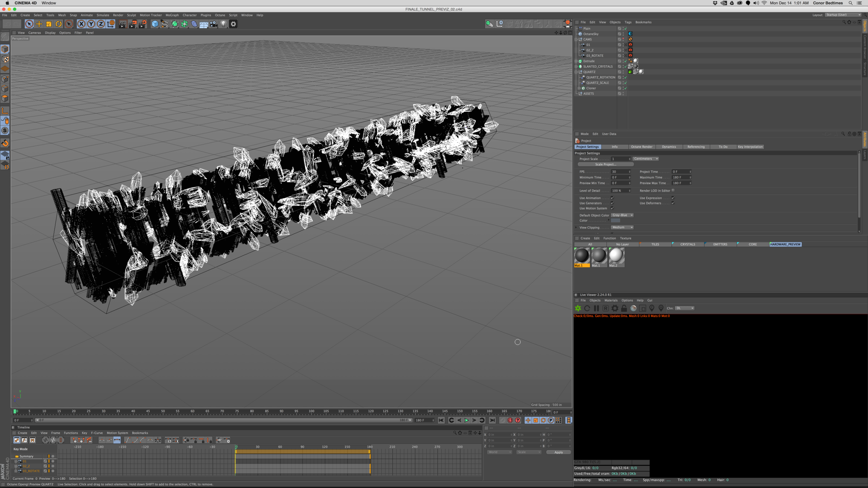Open the Octane settings gear in main toolbar
Screen dimensions: 868x488
[x=233, y=24]
